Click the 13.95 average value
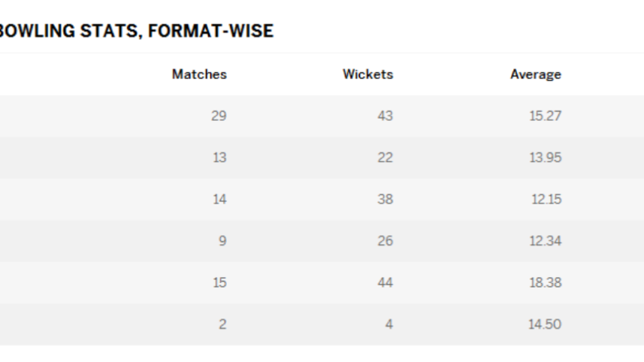Image resolution: width=644 pixels, height=362 pixels. tap(545, 158)
